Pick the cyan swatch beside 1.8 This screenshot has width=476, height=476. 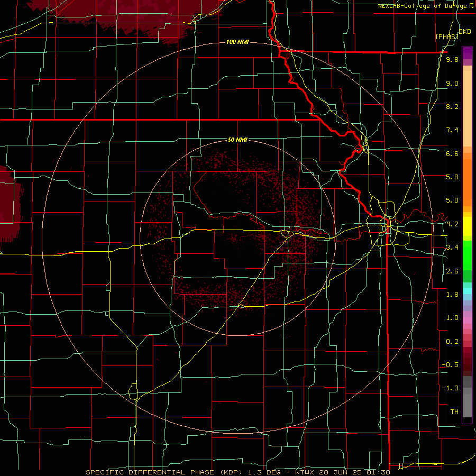467,291
